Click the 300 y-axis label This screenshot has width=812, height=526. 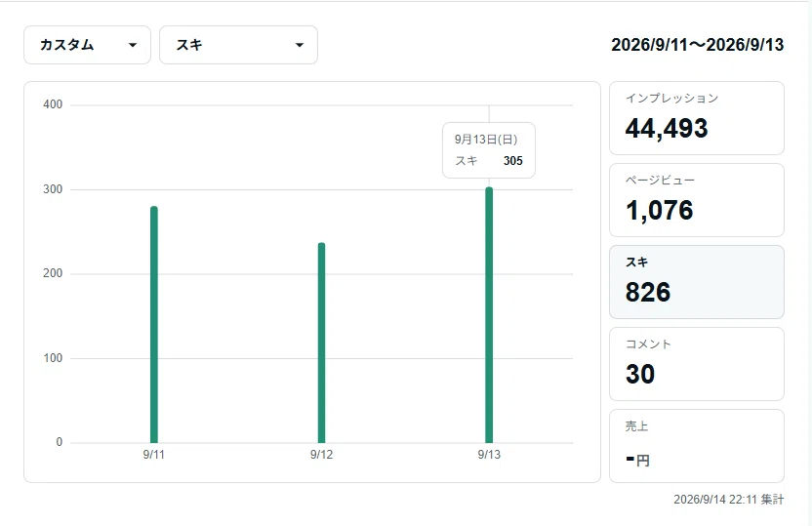click(53, 189)
